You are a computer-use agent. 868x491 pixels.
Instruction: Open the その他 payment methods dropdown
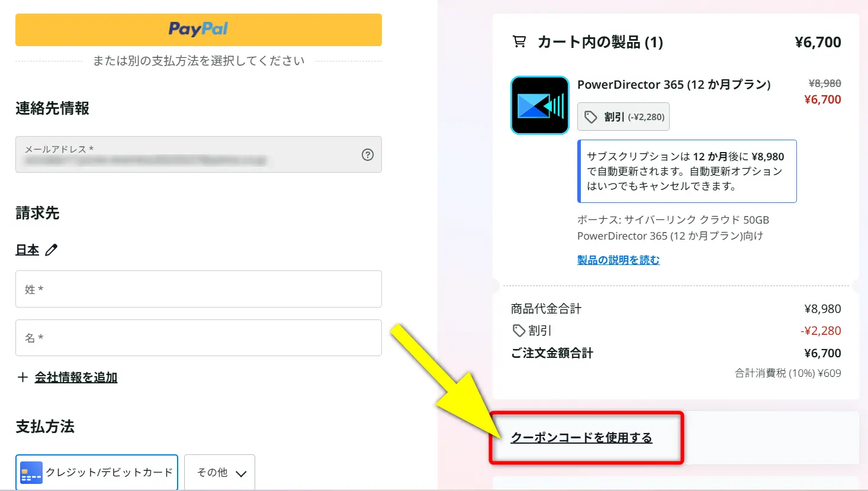(220, 472)
